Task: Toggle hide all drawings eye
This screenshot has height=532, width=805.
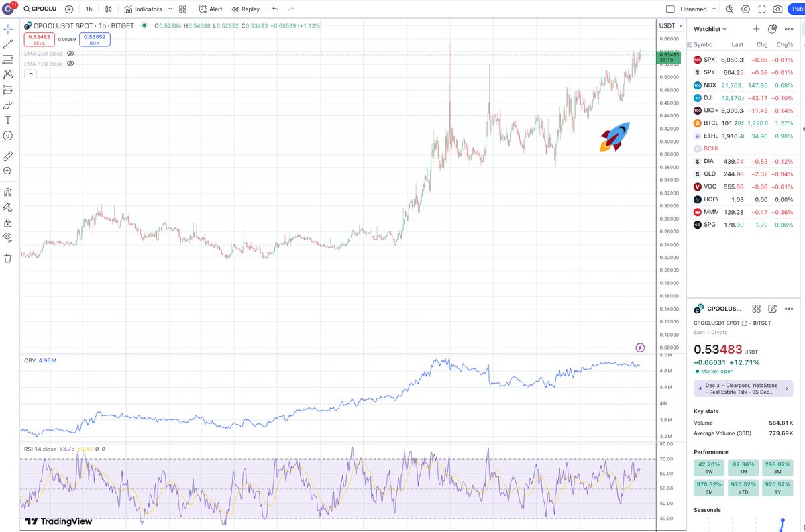Action: 8,237
